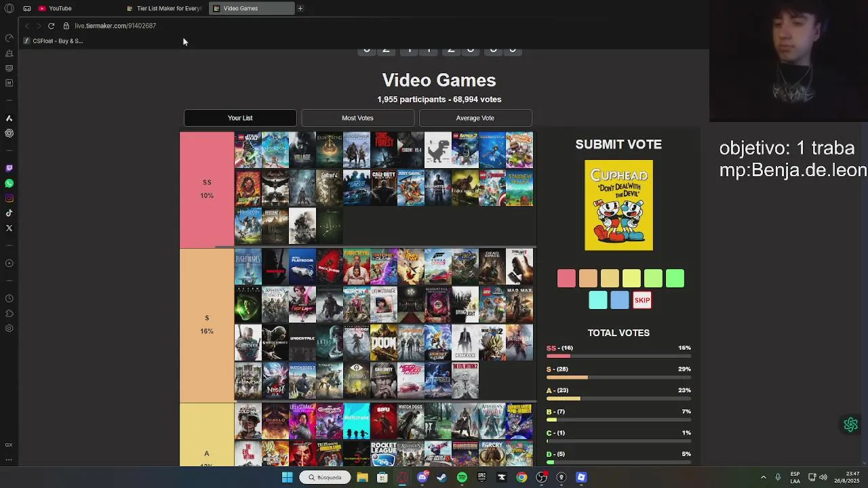
Task: Show hidden system tray icons
Action: (x=763, y=477)
